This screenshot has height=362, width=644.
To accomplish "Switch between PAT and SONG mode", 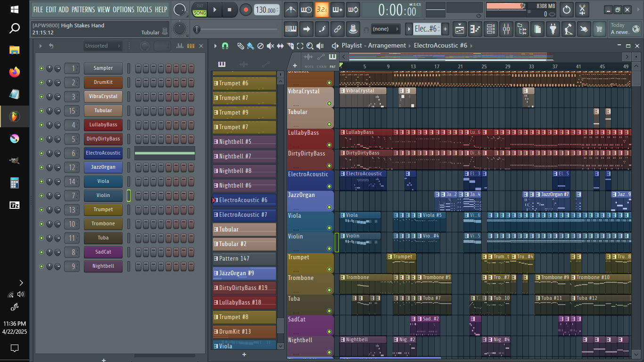I will pyautogui.click(x=200, y=9).
